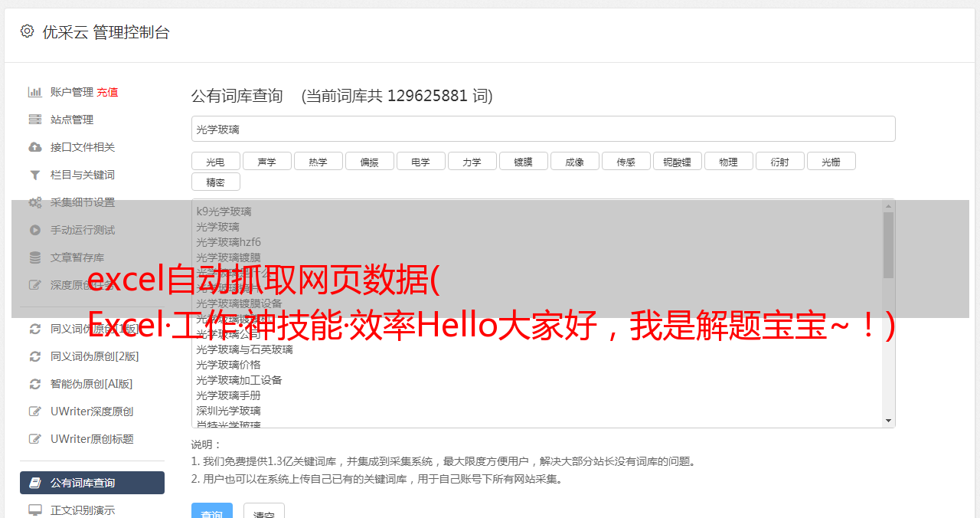The image size is (980, 518).
Task: Pick the 偏振 tag
Action: [369, 161]
